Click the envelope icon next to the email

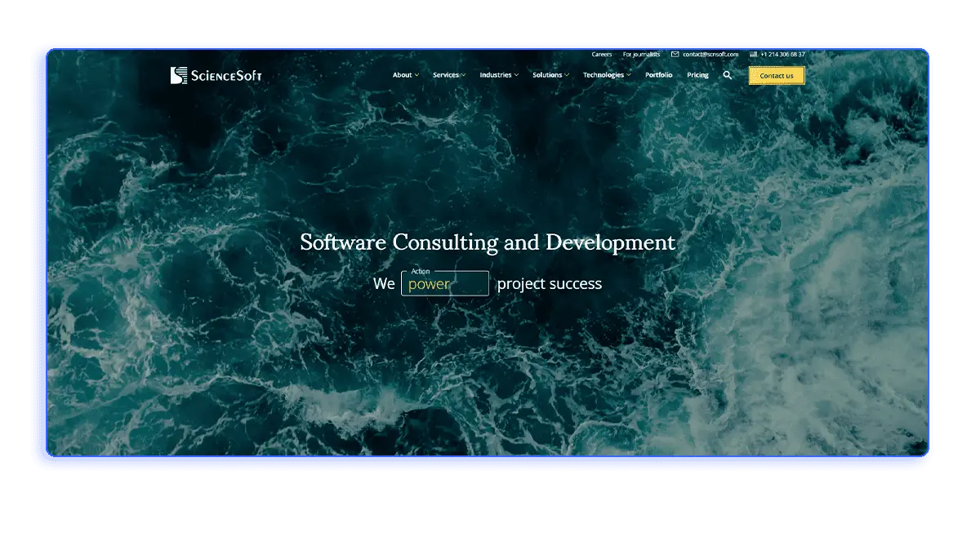click(675, 54)
